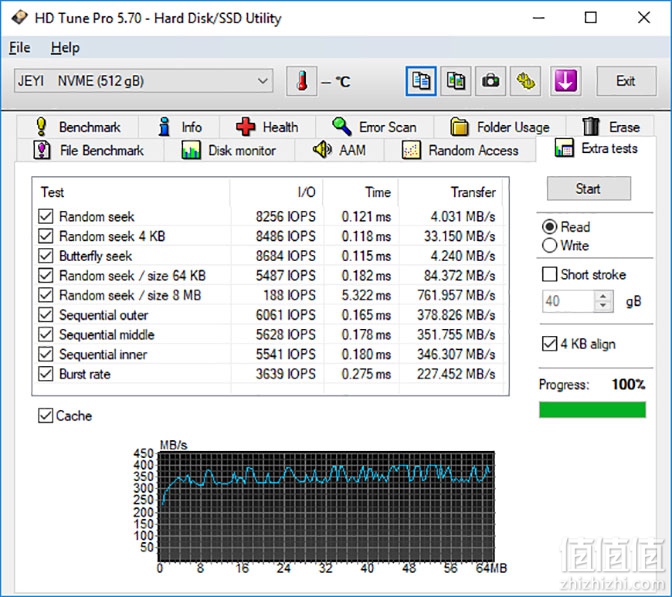Open the Folder Usage tab

click(x=500, y=127)
